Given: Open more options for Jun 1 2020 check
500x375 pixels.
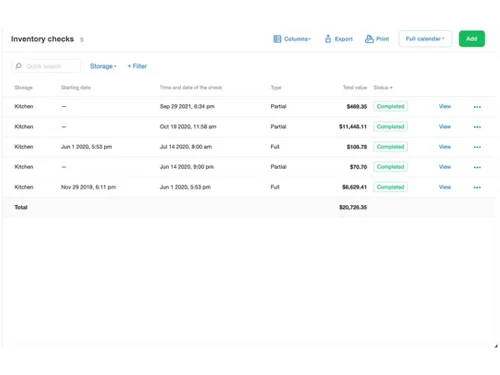Looking at the screenshot, I should click(477, 187).
